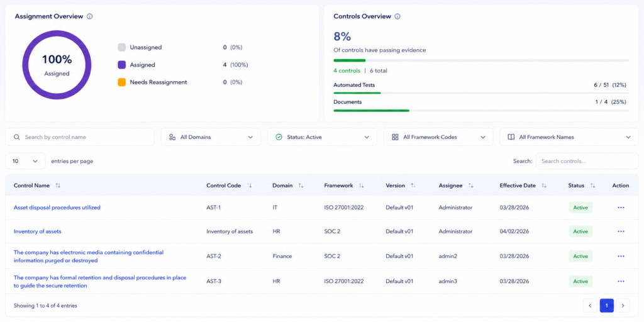Change the entries per page selector

point(25,161)
